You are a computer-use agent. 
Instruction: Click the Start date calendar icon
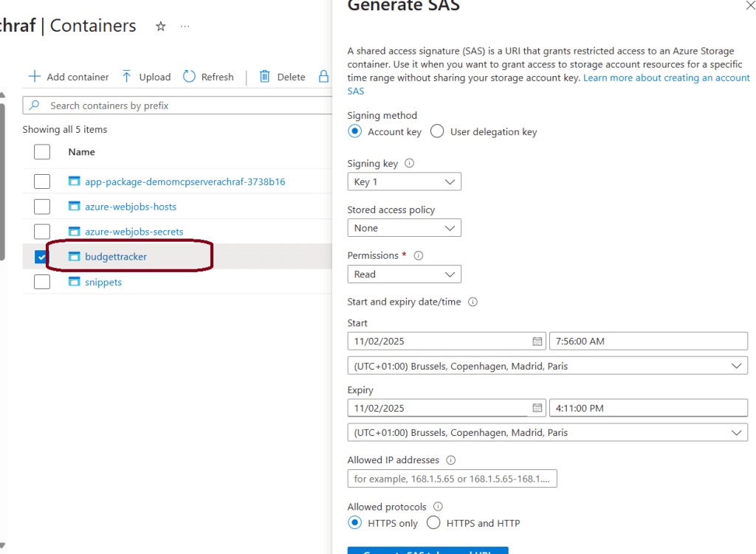(x=537, y=342)
